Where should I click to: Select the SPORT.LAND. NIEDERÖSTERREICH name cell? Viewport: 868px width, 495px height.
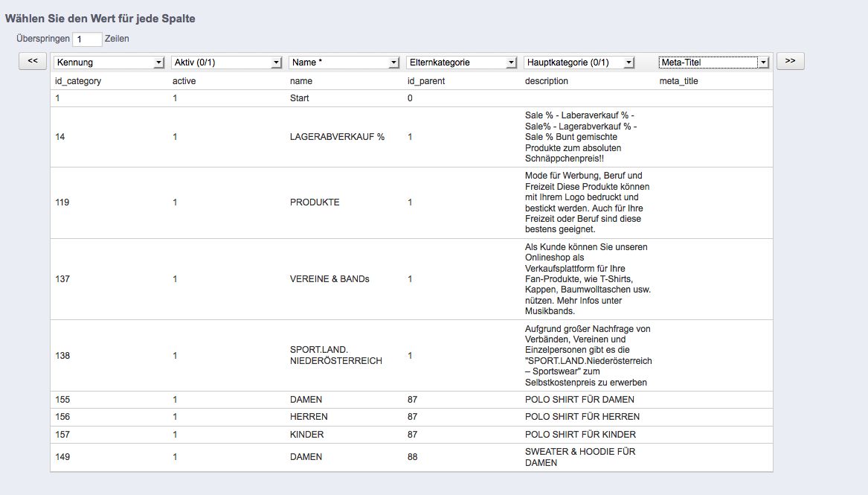point(335,355)
